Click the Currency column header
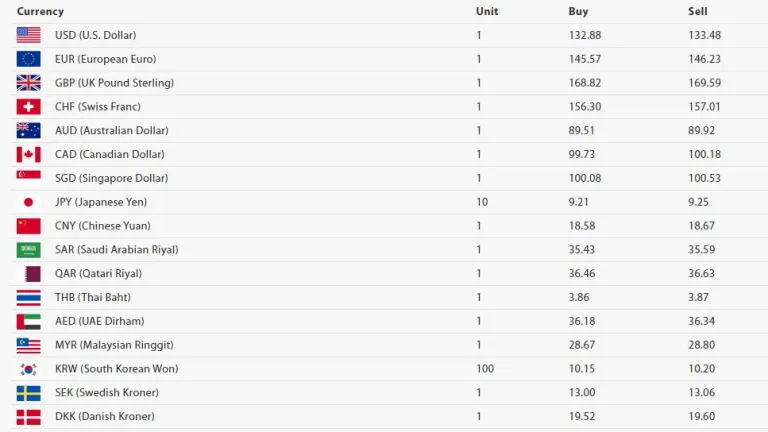This screenshot has height=432, width=768. point(40,12)
